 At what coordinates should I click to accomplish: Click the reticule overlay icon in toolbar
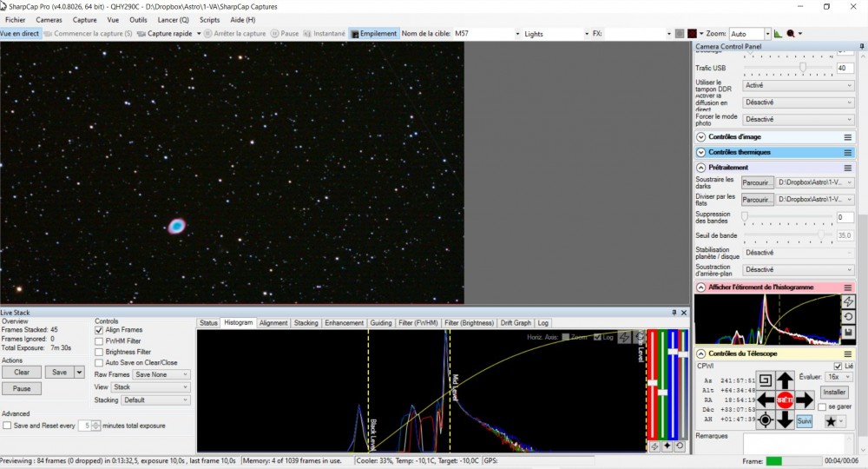pyautogui.click(x=692, y=34)
